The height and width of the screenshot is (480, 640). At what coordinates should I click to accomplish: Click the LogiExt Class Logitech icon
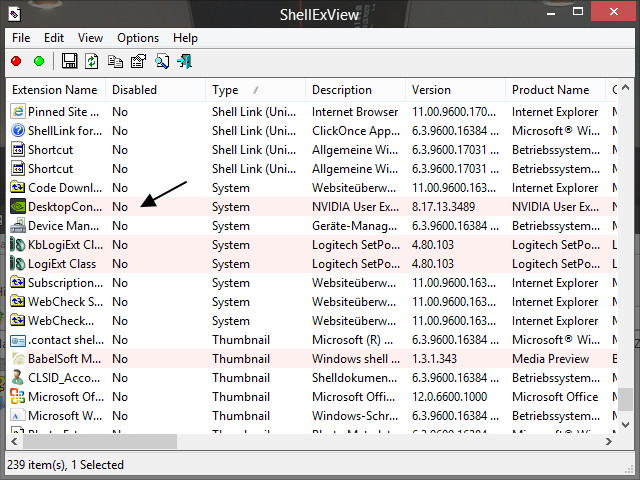(18, 264)
